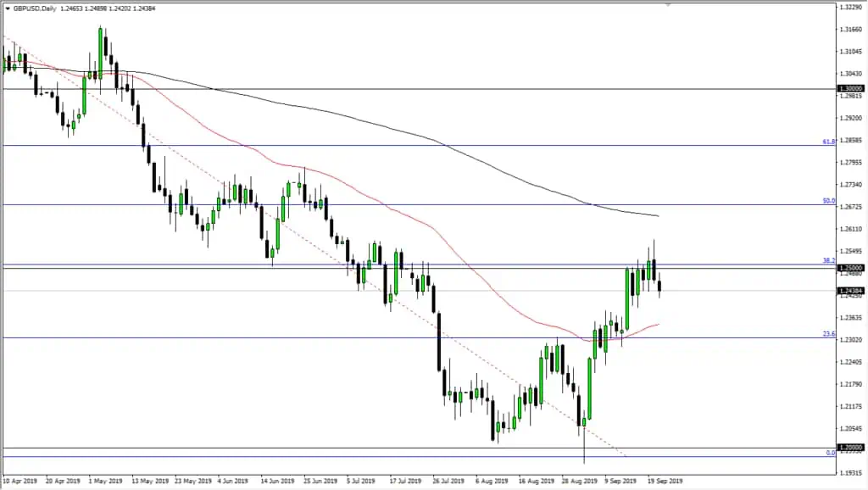The height and width of the screenshot is (490, 868).
Task: Select the 1.30000 price tag on axis
Action: 850,88
